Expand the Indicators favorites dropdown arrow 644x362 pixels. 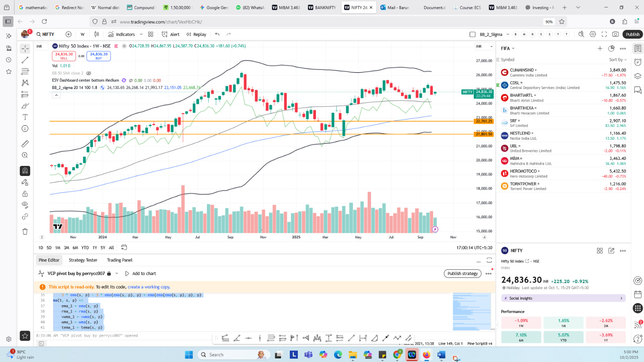coord(141,34)
